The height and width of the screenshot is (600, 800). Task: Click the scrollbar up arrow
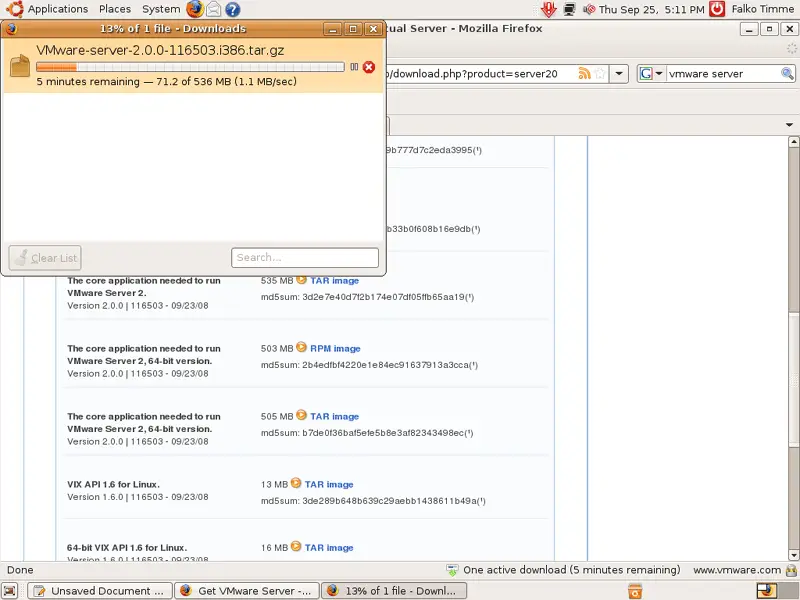(793, 141)
